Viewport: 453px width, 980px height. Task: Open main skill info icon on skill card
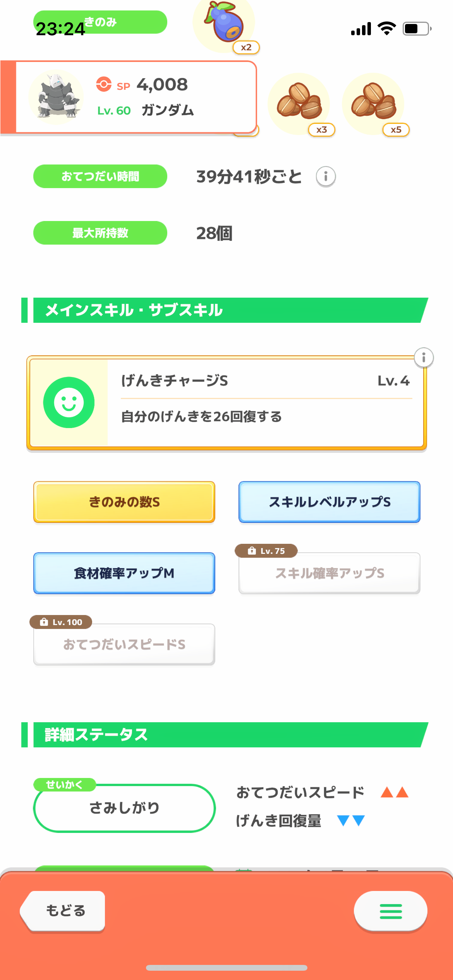(424, 357)
